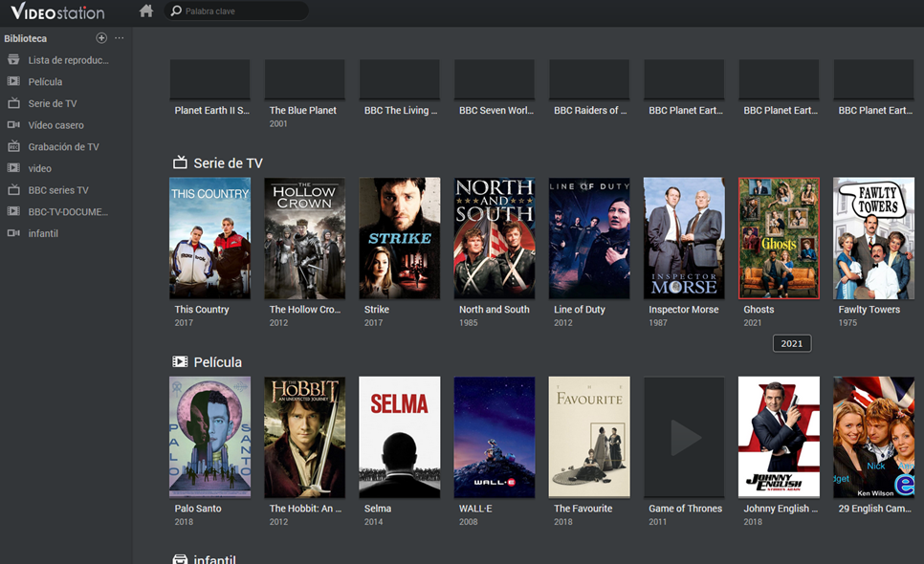The width and height of the screenshot is (924, 564).
Task: Click the Grabación de TV REC icon
Action: [x=13, y=146]
